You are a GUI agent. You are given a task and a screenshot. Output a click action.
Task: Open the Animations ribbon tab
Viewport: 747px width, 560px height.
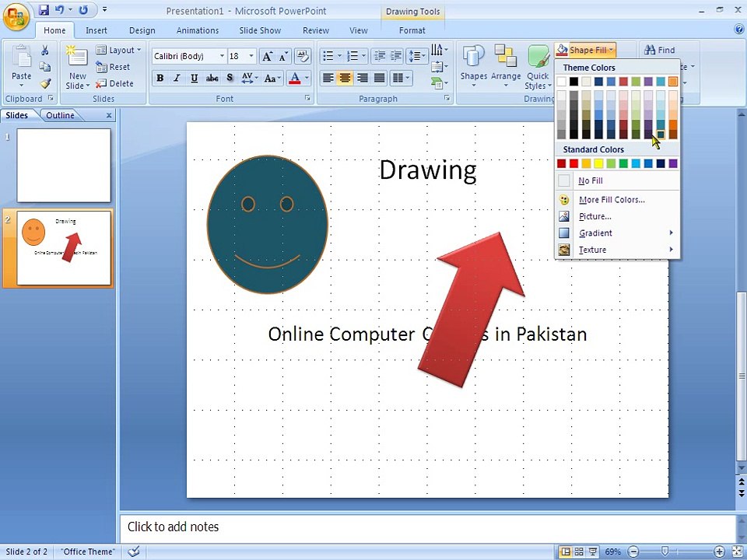click(x=197, y=30)
